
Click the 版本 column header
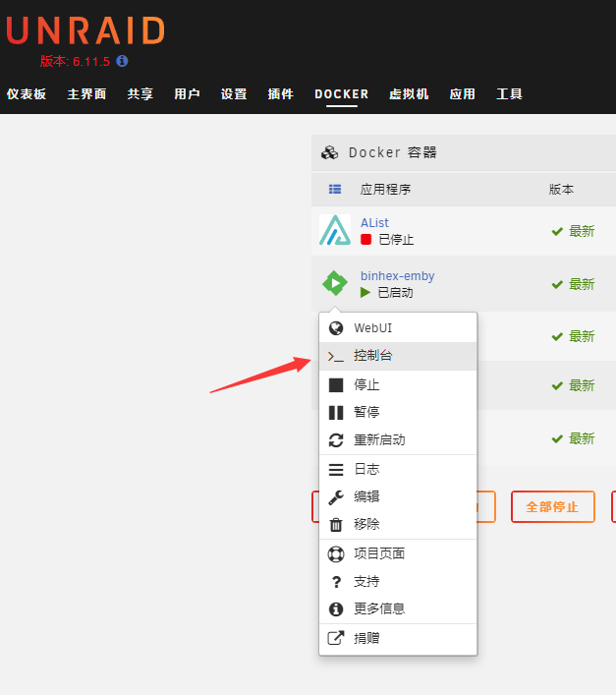point(561,190)
